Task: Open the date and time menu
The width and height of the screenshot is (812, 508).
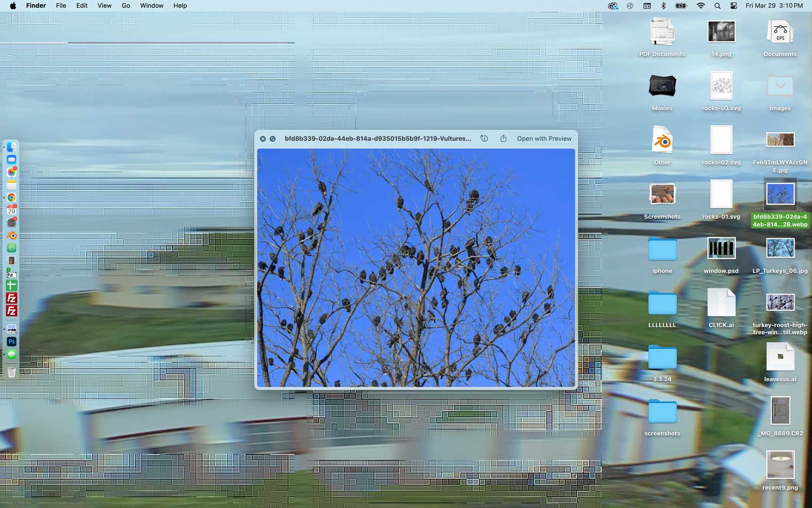Action: (774, 6)
